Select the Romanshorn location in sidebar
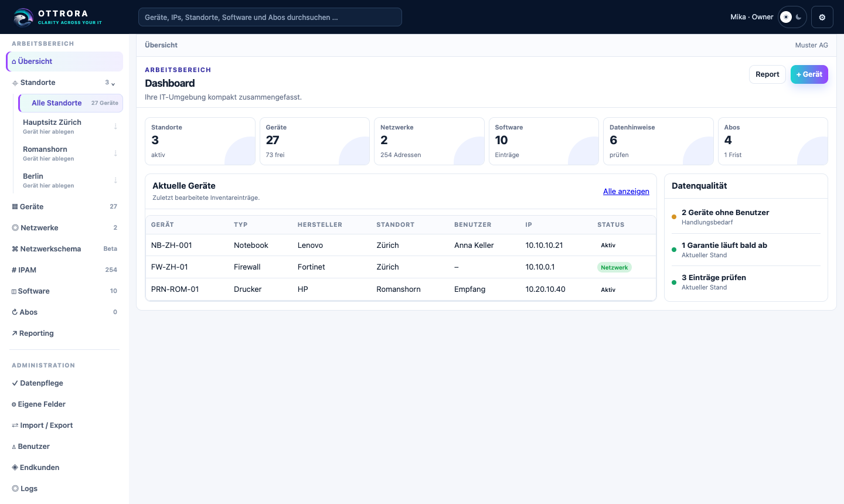This screenshot has height=504, width=844. (70, 153)
